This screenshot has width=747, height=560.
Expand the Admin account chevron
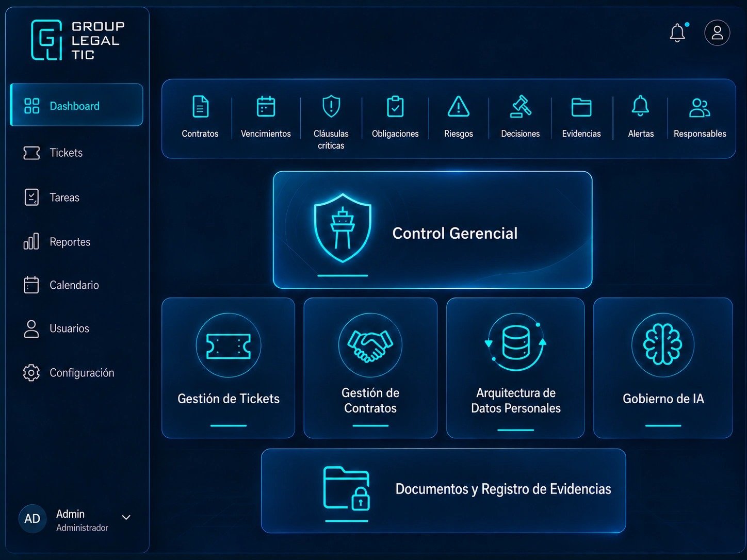126,517
